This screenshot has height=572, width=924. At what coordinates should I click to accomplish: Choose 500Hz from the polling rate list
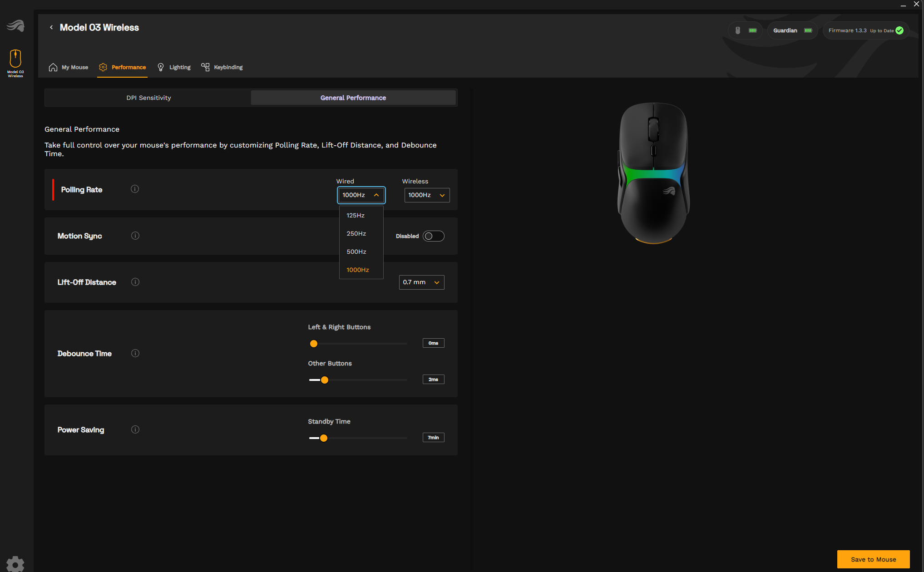coord(356,251)
